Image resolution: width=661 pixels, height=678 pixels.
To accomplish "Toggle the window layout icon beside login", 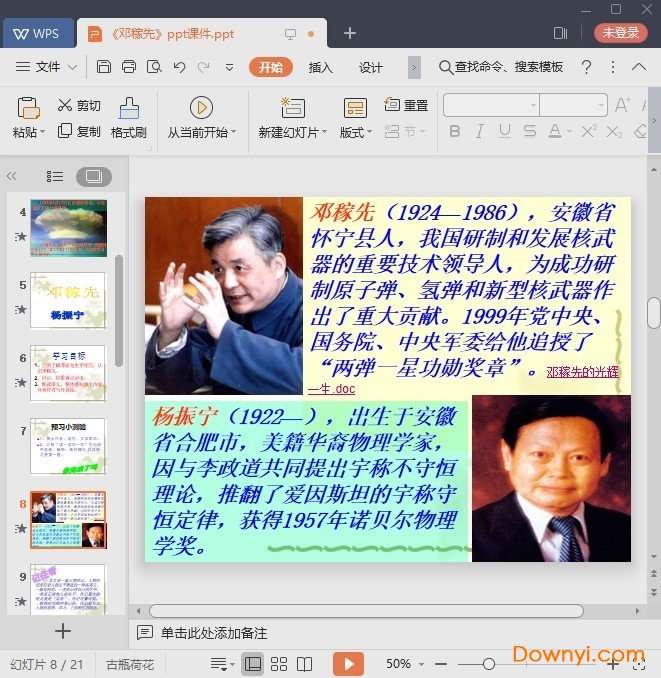I will [560, 33].
